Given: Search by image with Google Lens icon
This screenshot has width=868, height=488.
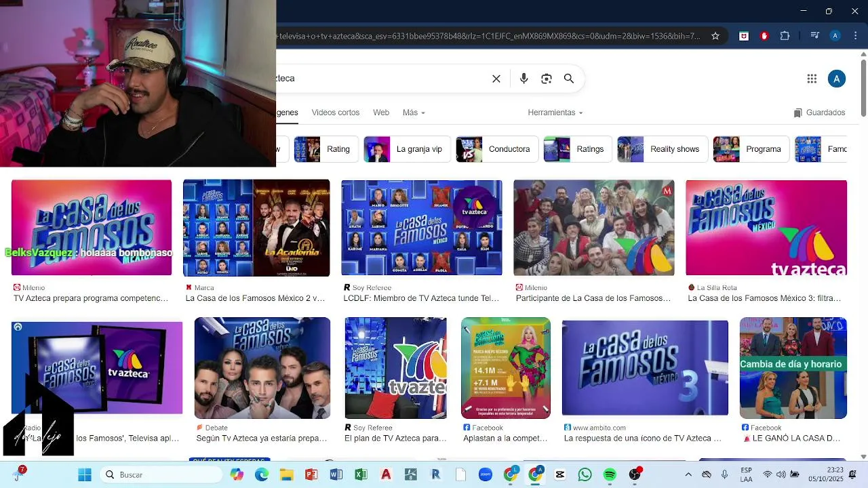Looking at the screenshot, I should click(x=547, y=79).
